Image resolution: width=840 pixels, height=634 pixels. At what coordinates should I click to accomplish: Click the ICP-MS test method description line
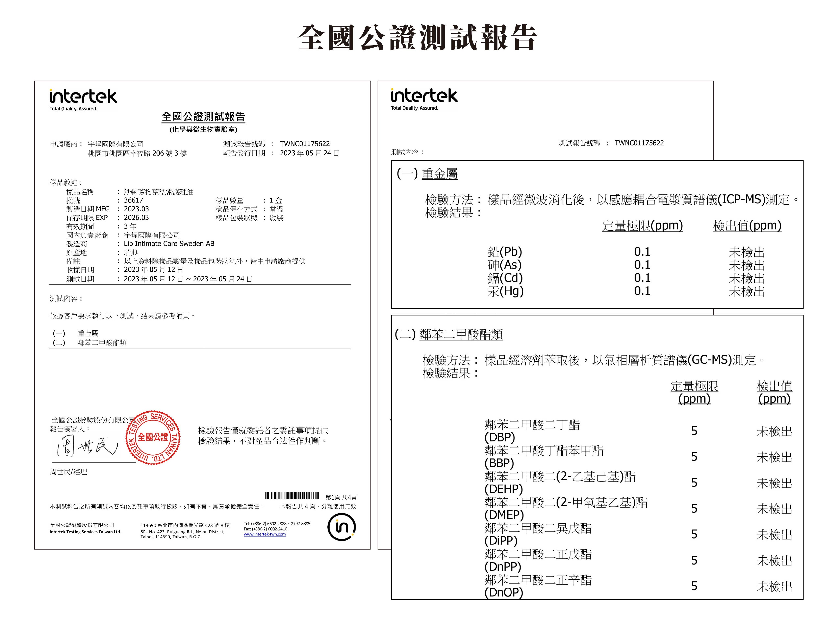pos(612,200)
